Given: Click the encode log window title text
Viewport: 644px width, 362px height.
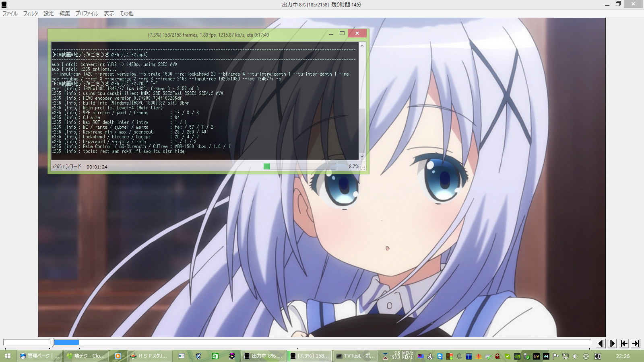Looking at the screenshot, I should point(208,35).
